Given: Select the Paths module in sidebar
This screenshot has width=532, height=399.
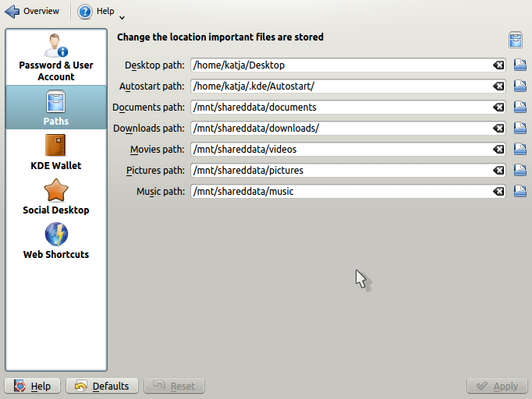Looking at the screenshot, I should click(55, 108).
